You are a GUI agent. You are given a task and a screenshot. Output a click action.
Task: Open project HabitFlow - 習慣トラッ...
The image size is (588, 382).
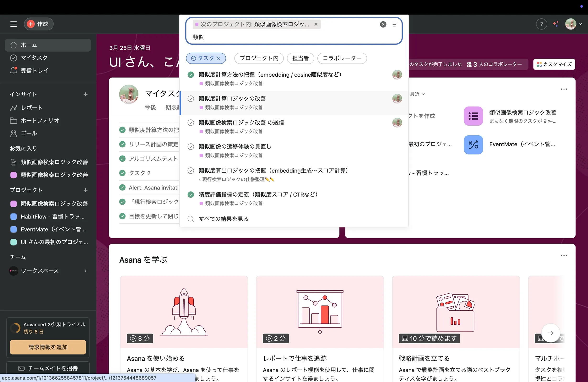pyautogui.click(x=48, y=216)
